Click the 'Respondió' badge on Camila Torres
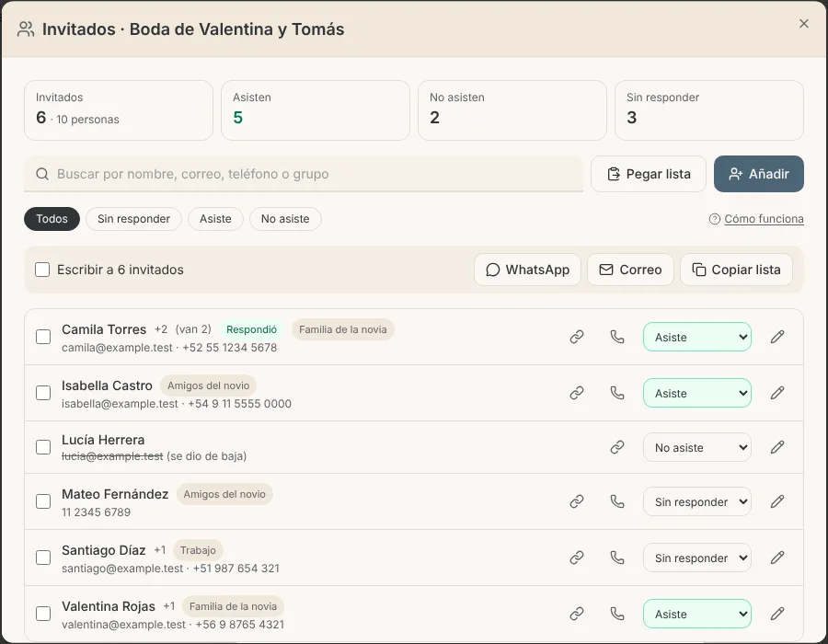The height and width of the screenshot is (644, 828). (251, 329)
